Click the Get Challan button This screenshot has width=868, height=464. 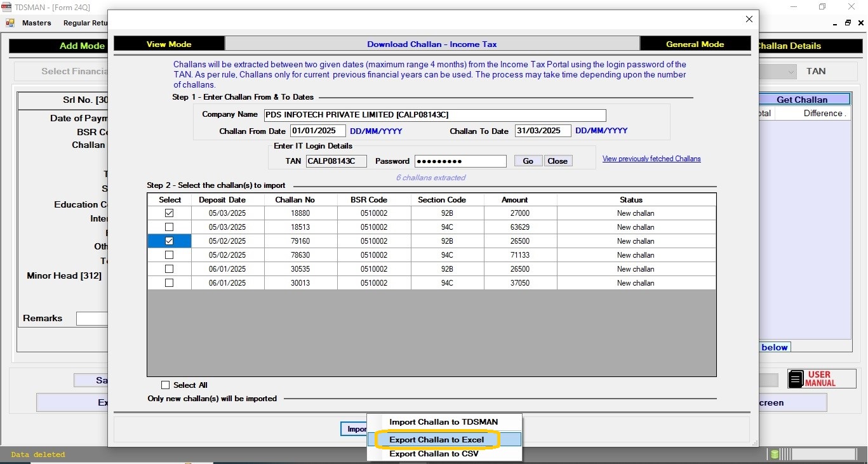801,100
